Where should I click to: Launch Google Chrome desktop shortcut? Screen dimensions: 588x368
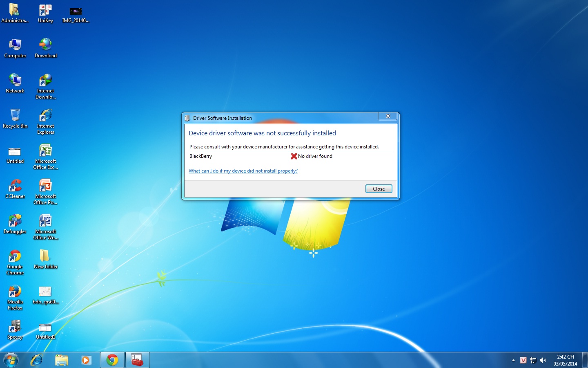(x=15, y=263)
